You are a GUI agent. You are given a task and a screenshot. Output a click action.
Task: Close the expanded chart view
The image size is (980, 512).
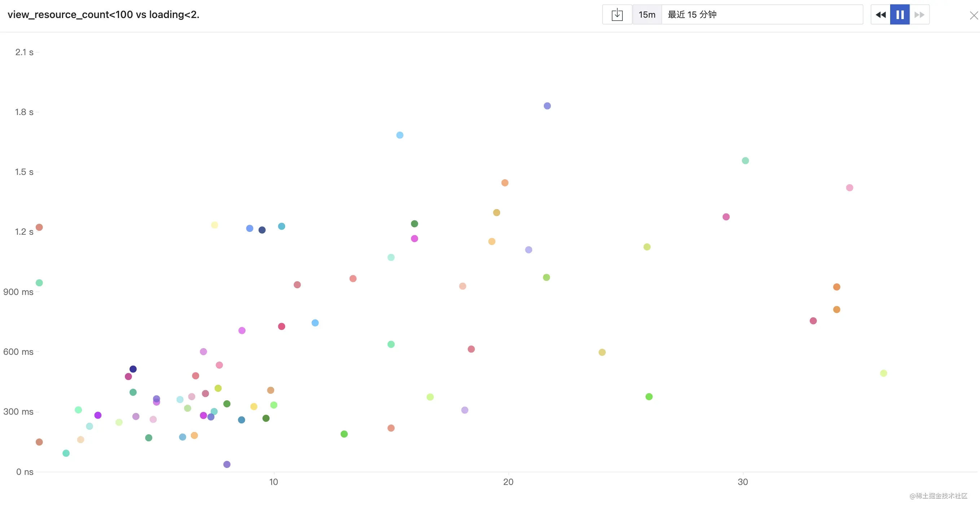pyautogui.click(x=974, y=16)
